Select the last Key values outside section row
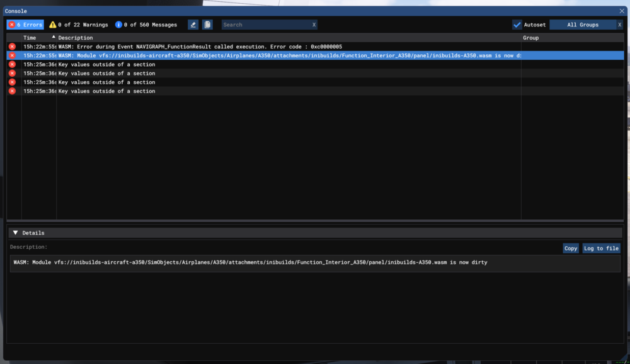This screenshot has width=630, height=364. (x=106, y=91)
